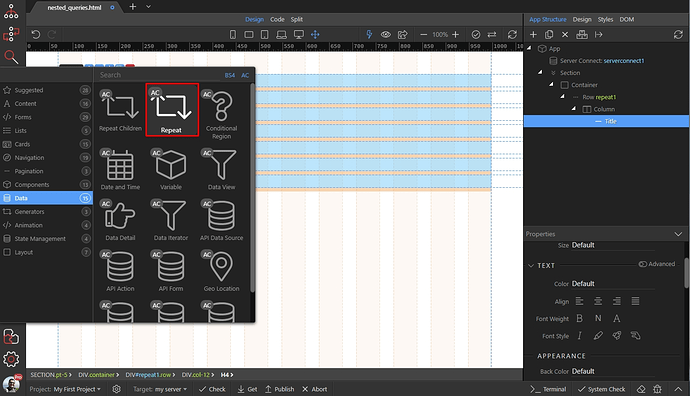Add the Data View component
This screenshot has height=396, width=690.
point(221,169)
